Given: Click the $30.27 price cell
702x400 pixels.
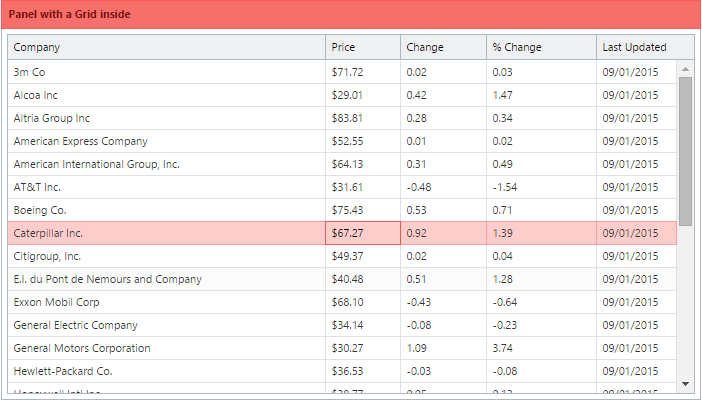Looking at the screenshot, I should pos(363,348).
